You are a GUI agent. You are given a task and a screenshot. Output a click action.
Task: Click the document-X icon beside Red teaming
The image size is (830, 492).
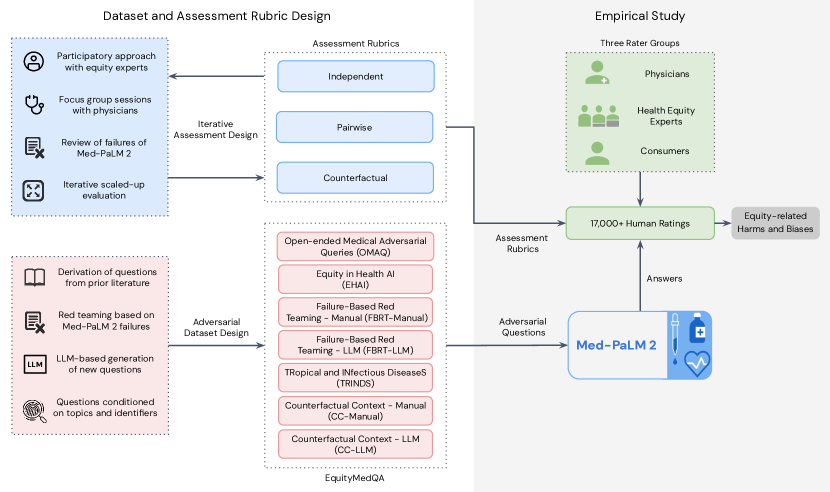click(34, 322)
